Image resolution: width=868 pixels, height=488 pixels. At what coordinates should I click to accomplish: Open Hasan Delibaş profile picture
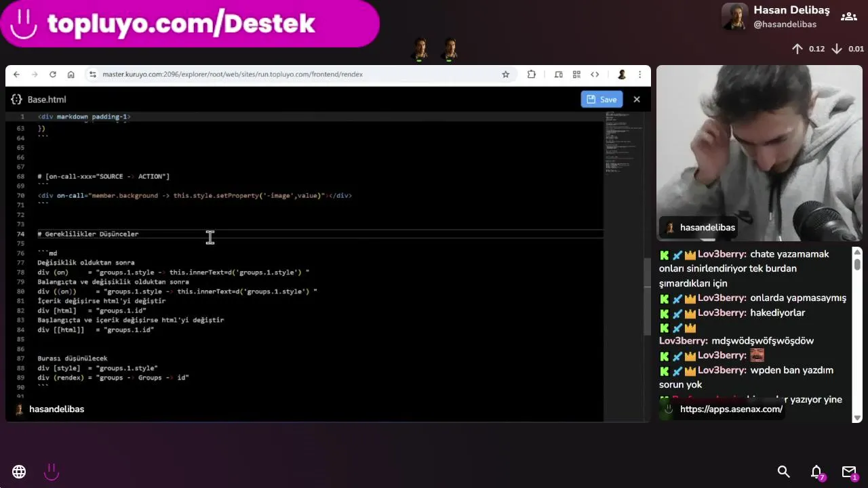pyautogui.click(x=734, y=17)
